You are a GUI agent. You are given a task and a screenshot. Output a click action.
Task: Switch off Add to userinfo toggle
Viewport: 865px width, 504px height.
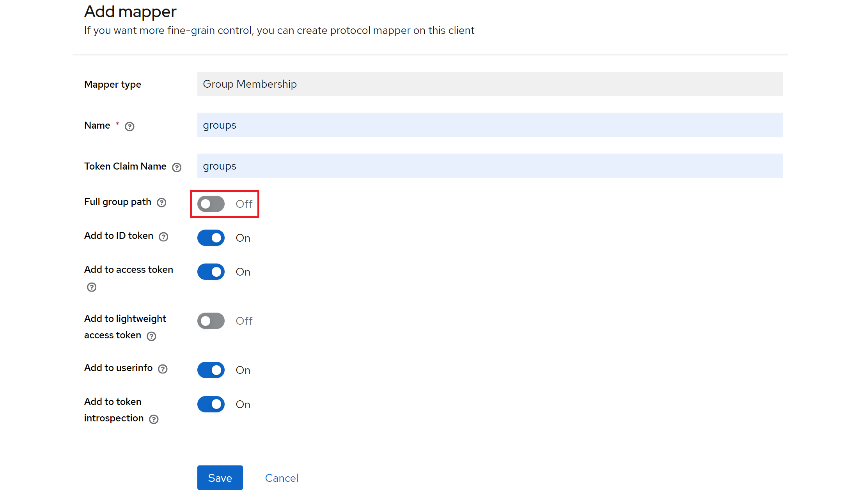(x=211, y=370)
